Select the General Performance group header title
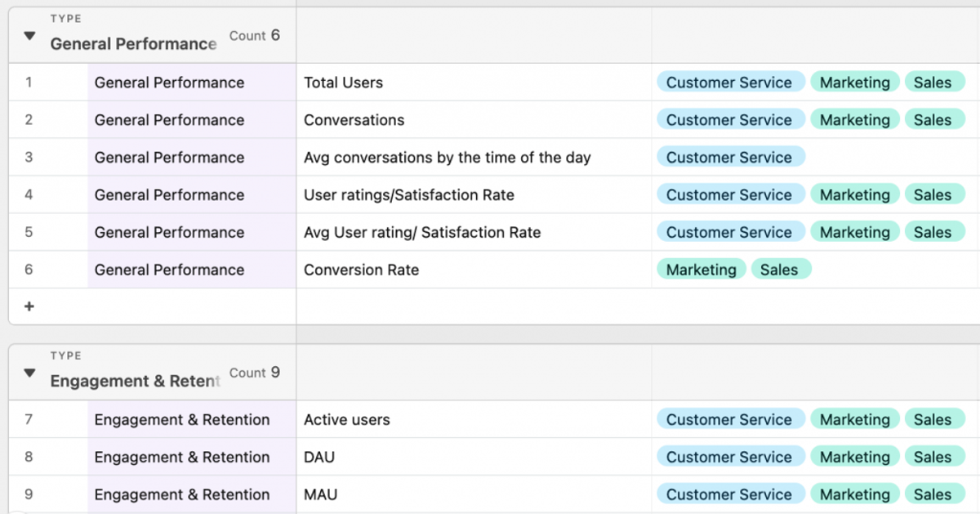The width and height of the screenshot is (980, 514). 134,44
